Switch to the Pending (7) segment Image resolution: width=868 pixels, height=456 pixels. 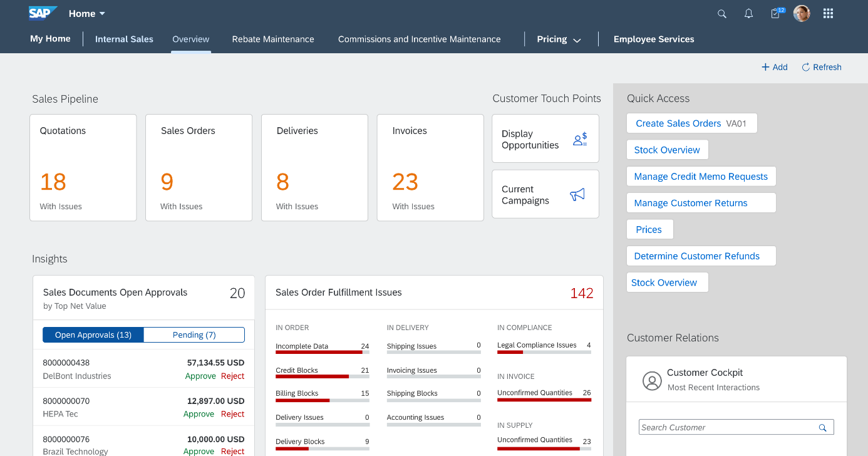tap(194, 334)
